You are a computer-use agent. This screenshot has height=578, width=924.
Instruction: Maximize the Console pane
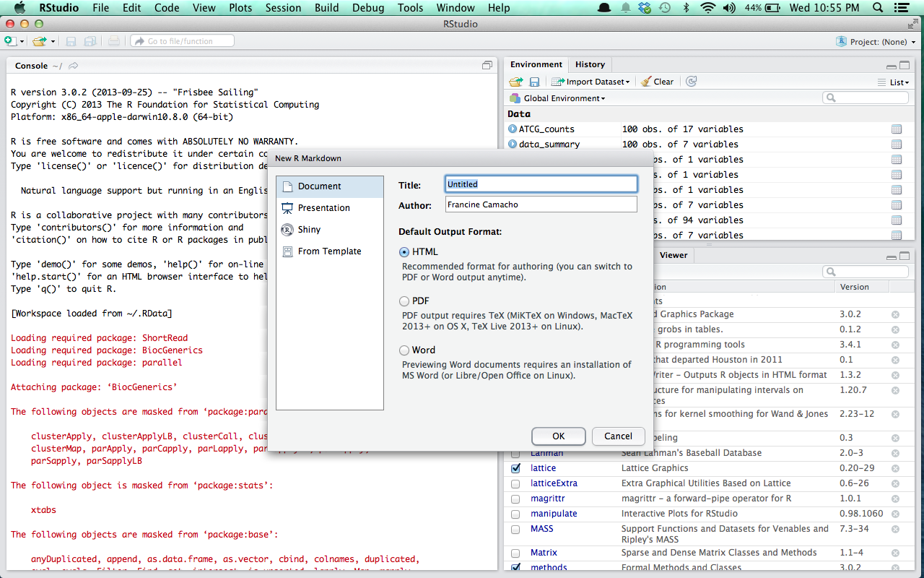(x=487, y=65)
